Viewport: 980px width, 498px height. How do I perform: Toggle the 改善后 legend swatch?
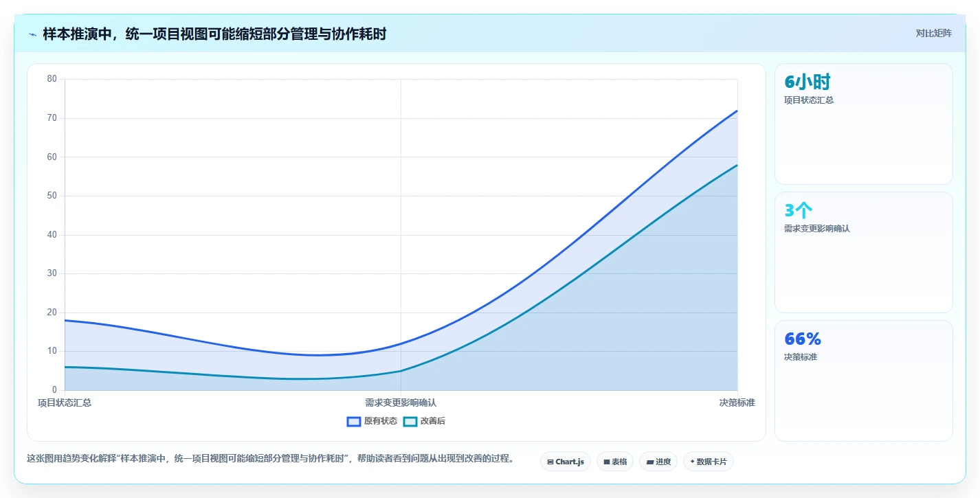point(410,421)
